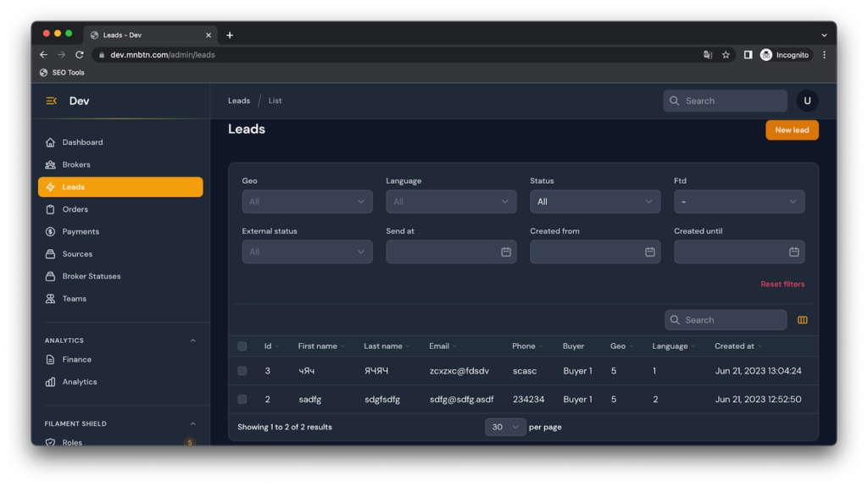Change the per page count dropdown
The image size is (868, 487).
(505, 427)
